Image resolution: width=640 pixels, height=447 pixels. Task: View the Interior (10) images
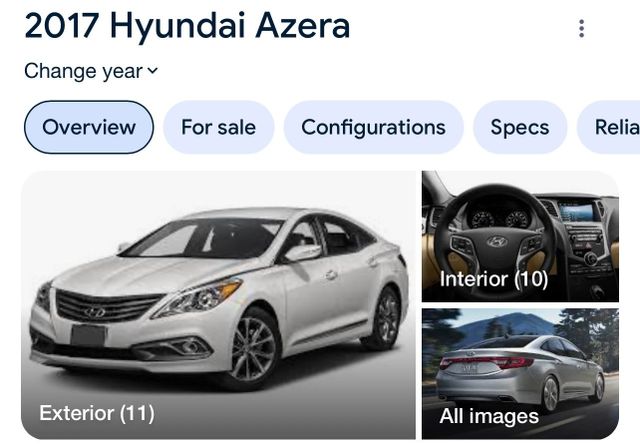tap(520, 236)
